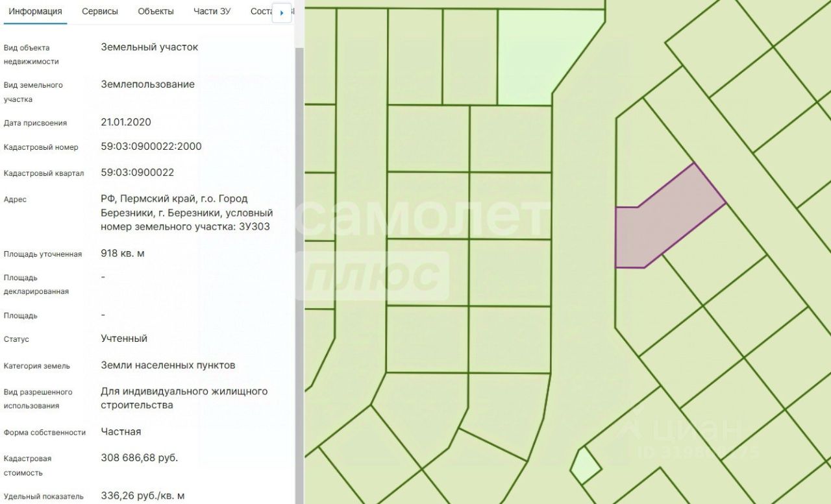Click the assignment date 21.01.2020
Viewport: 831px width, 504px height.
click(x=126, y=122)
